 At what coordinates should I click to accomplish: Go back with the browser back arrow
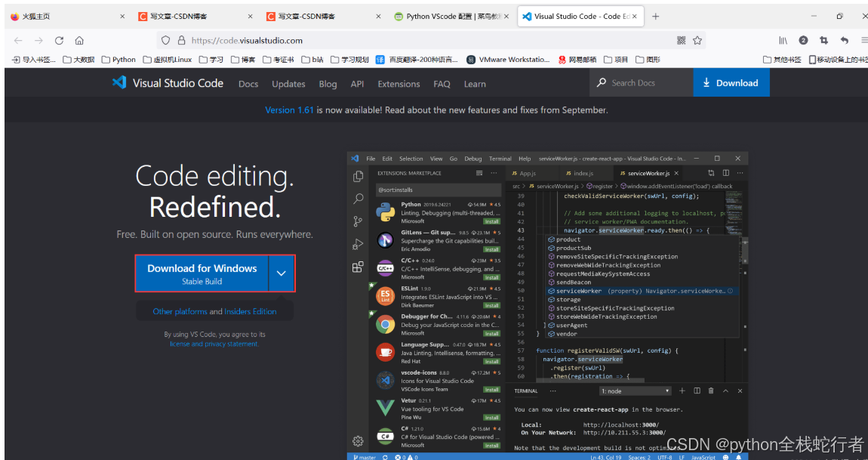(17, 41)
